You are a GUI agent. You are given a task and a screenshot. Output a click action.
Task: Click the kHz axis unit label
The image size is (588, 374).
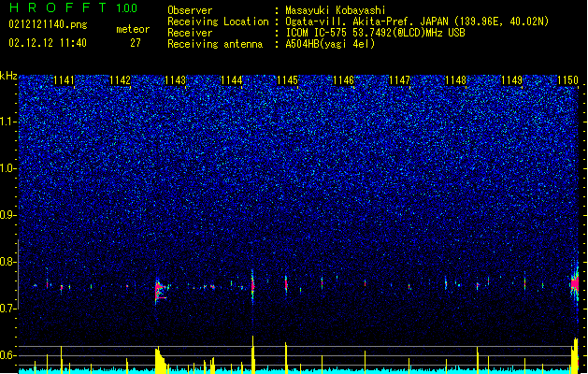click(x=8, y=76)
